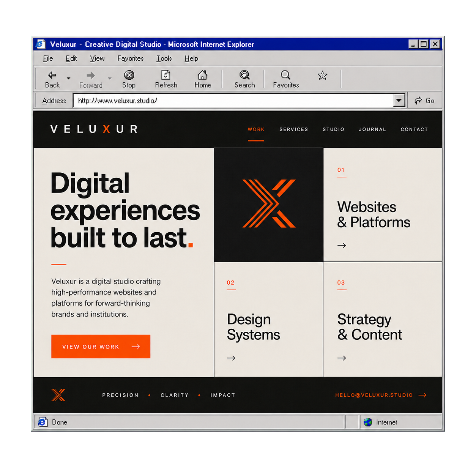
Task: Open the Help menu
Action: [x=191, y=58]
